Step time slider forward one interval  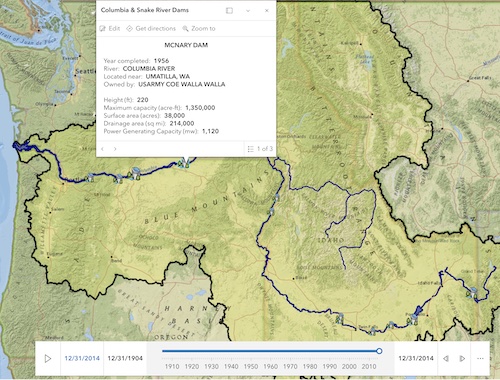coord(462,359)
